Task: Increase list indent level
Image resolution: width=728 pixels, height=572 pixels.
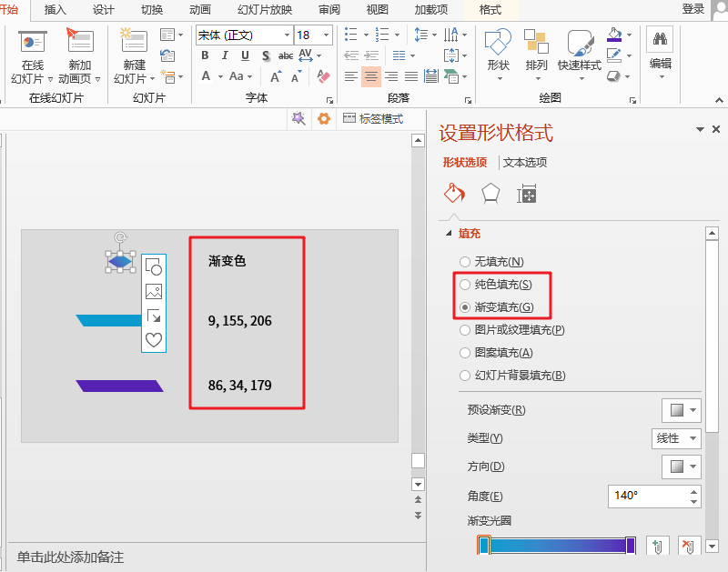Action: click(371, 55)
